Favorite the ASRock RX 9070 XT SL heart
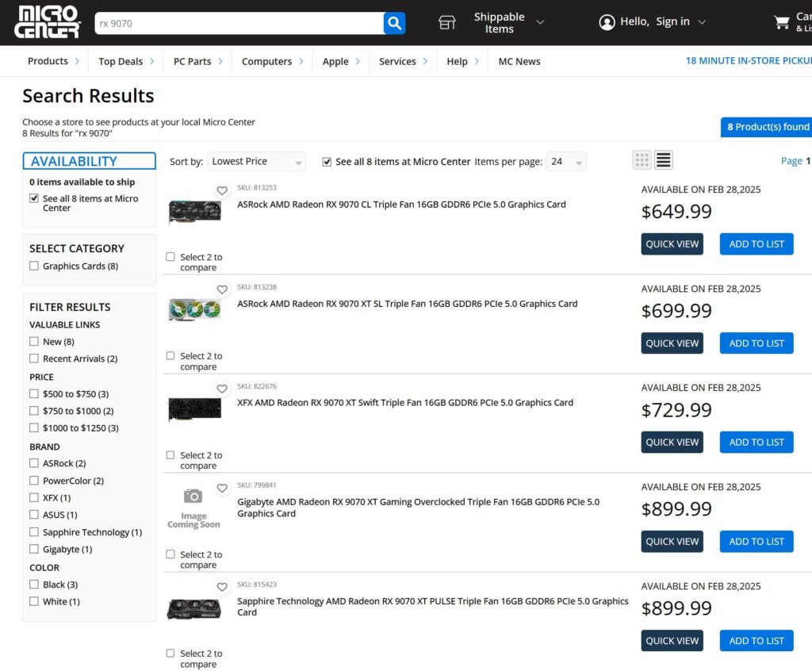Viewport: 812px width, 671px height. coord(222,289)
